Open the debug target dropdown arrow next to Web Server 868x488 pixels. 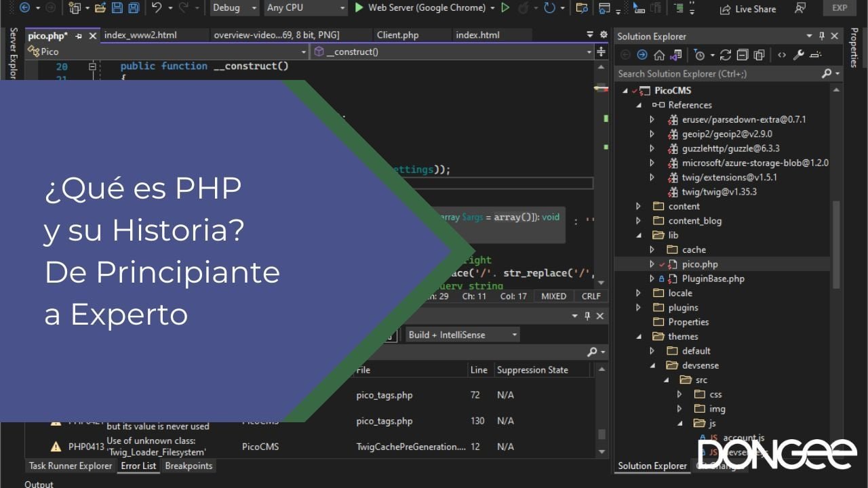click(492, 7)
